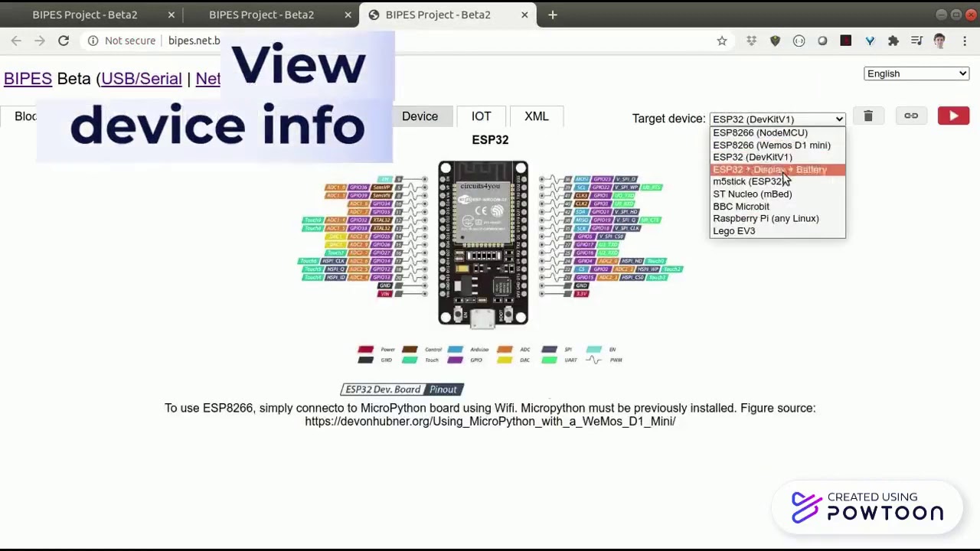Open the blue Y-shaped extension icon

(870, 41)
